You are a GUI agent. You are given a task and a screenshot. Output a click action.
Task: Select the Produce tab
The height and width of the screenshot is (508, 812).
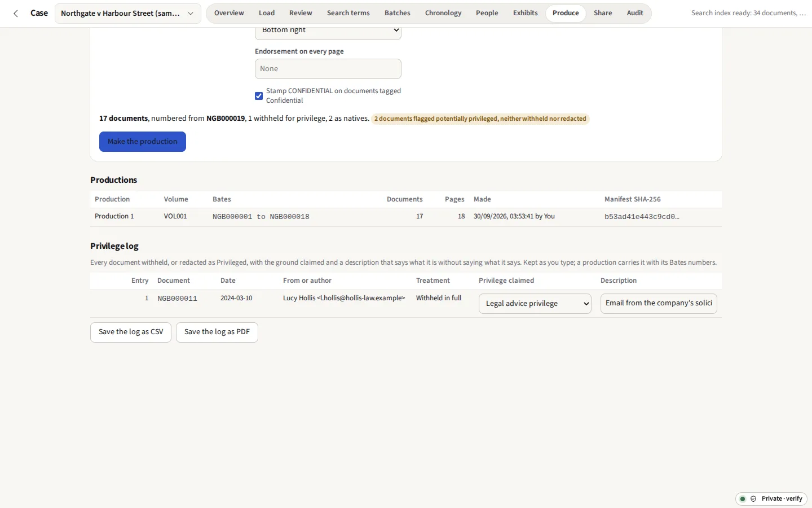[x=566, y=13]
